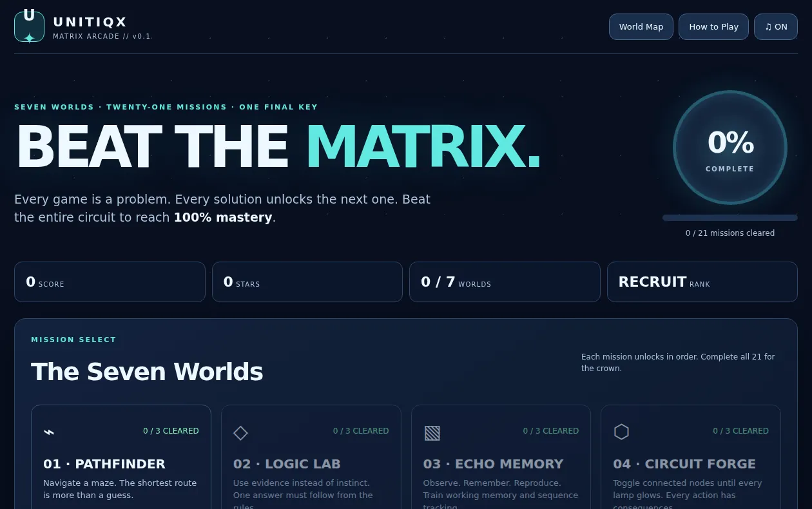Click the BEAT THE MATRIX headline
Image resolution: width=812 pixels, height=509 pixels.
278,148
